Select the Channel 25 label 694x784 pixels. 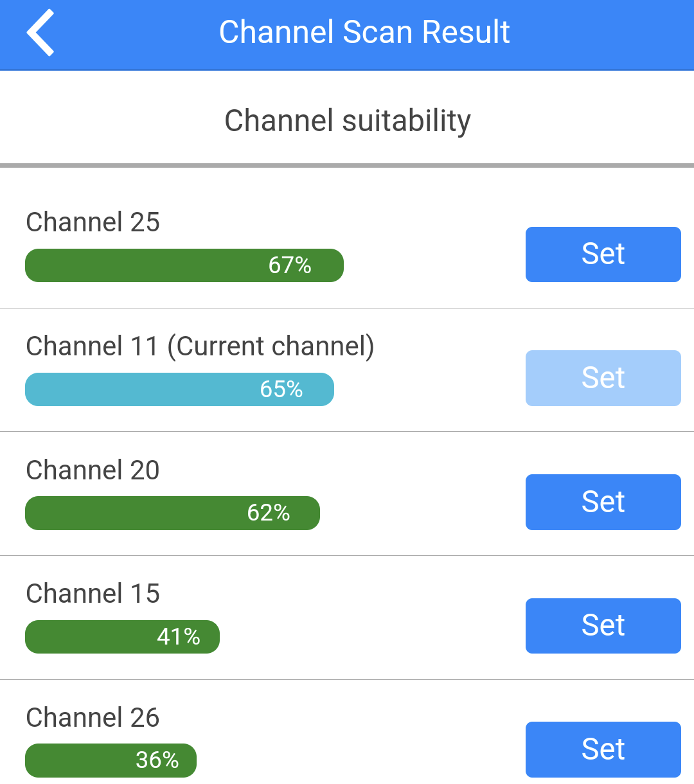93,222
